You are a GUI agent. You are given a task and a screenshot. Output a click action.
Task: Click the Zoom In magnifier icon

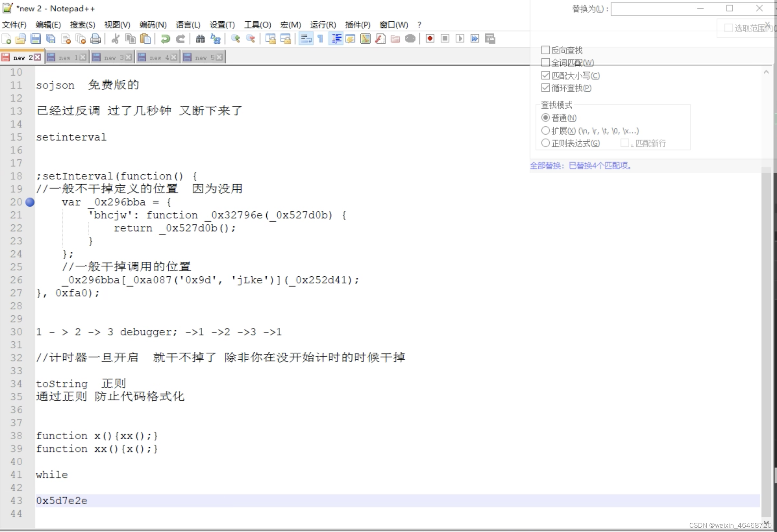235,39
